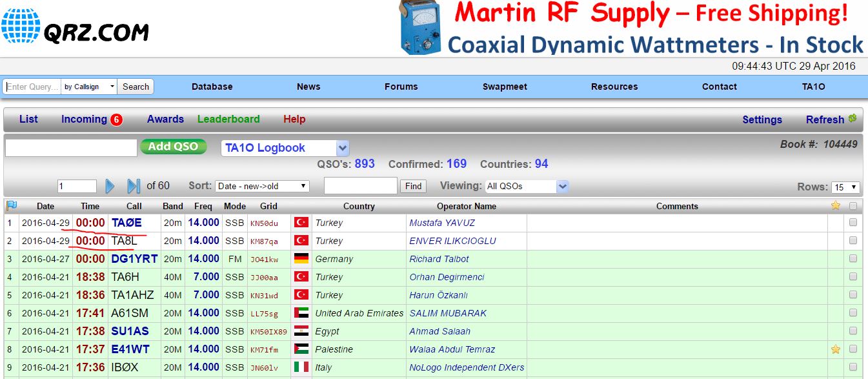The width and height of the screenshot is (868, 379).
Task: Click the page number input field
Action: (77, 186)
